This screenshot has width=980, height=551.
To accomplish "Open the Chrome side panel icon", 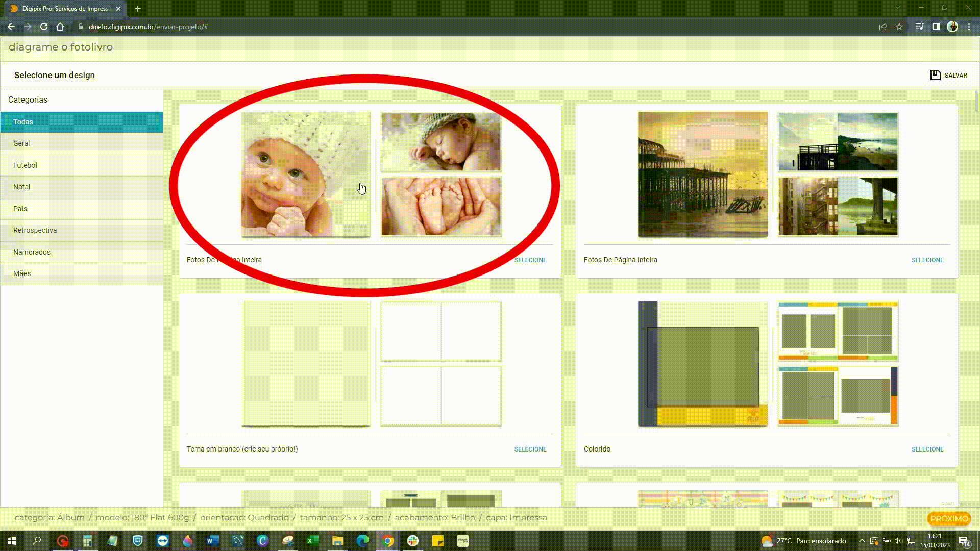I will [936, 27].
